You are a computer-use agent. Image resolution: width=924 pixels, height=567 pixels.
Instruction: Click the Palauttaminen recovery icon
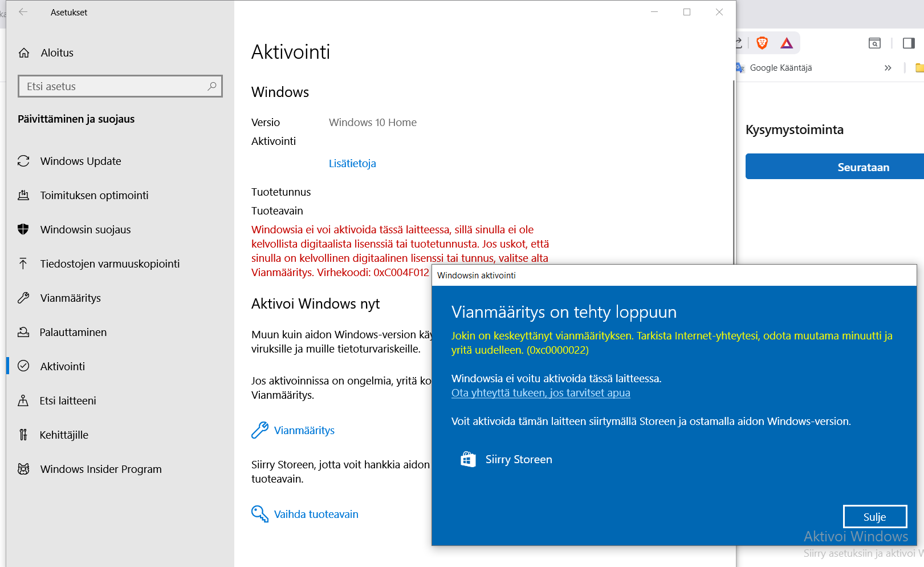pyautogui.click(x=23, y=332)
